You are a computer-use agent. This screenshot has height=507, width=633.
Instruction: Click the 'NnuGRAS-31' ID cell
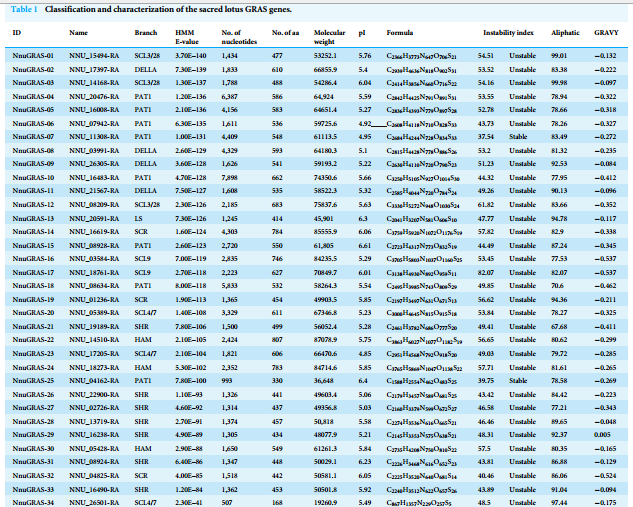[x=33, y=462]
